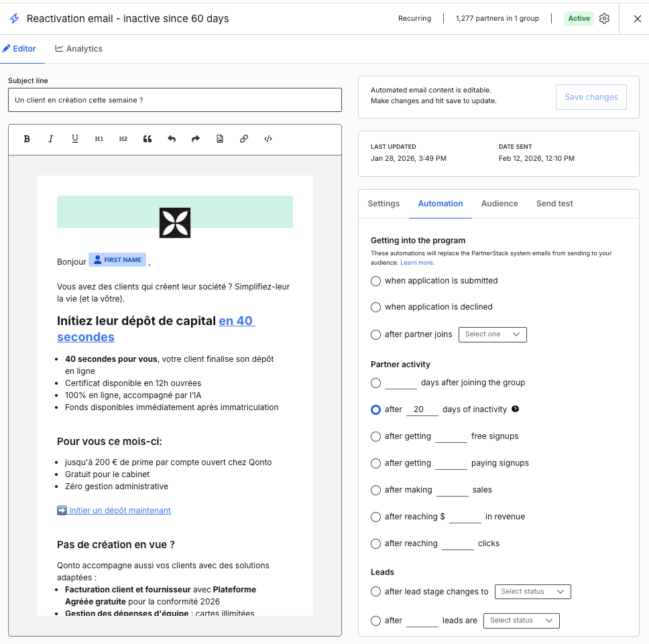Select 'after reaching clicks' radio
The height and width of the screenshot is (644, 649).
coord(376,543)
